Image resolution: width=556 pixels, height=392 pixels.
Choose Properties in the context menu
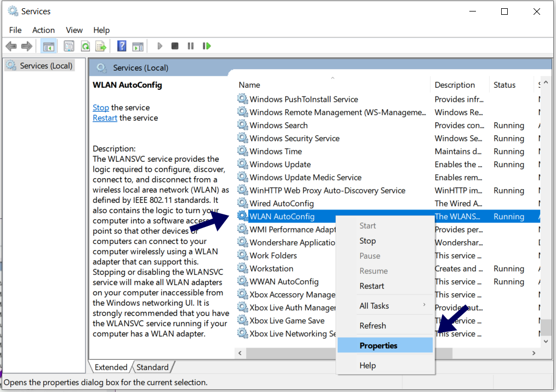[378, 345]
